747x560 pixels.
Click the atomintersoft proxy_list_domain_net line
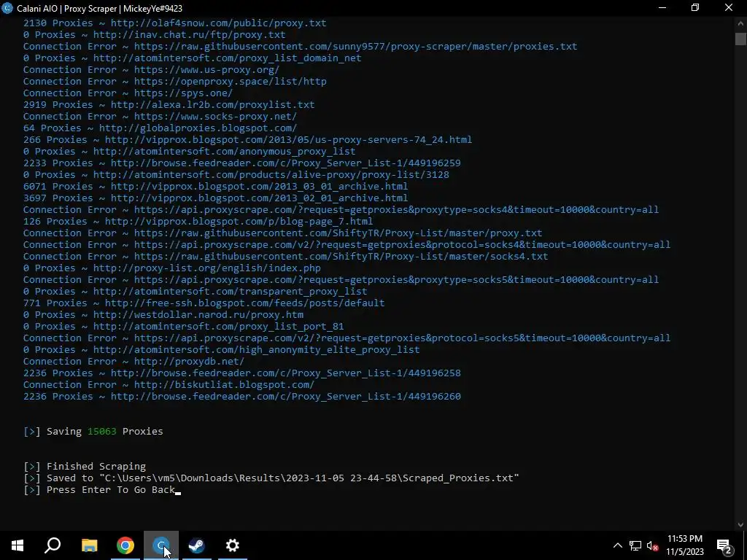pos(193,58)
